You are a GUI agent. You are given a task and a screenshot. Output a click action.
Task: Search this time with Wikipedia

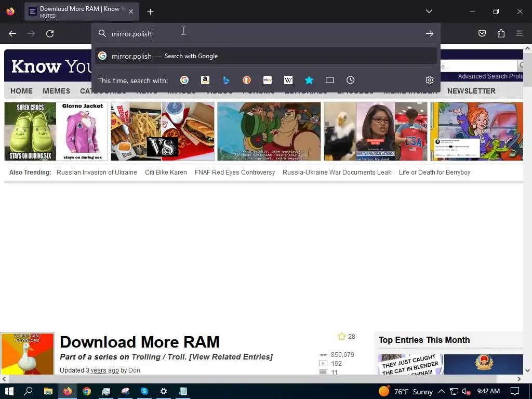click(288, 80)
